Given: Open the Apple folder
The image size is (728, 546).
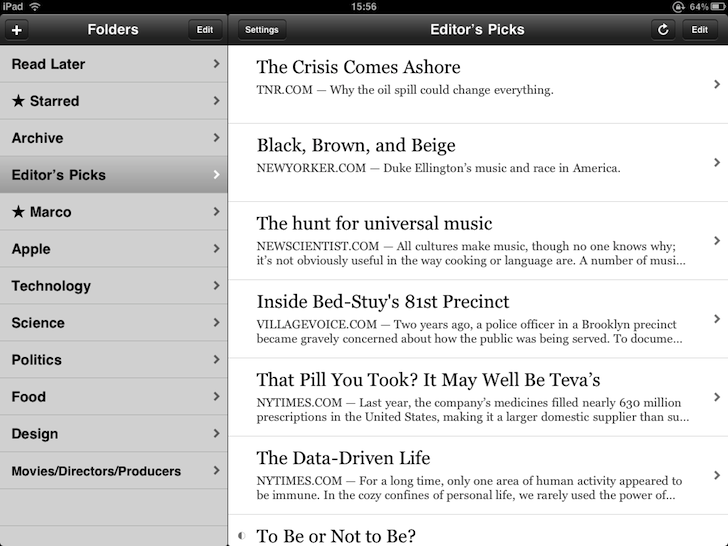Looking at the screenshot, I should pos(114,249).
